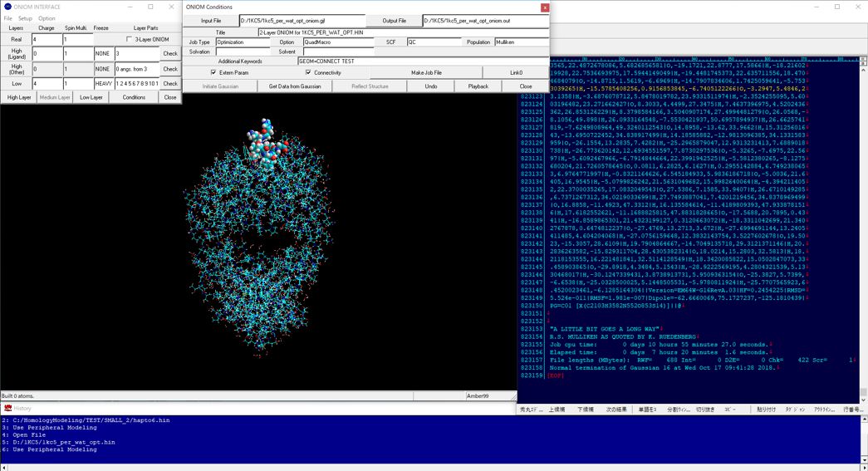Click the Playback button
The image size is (868, 471).
pos(478,86)
